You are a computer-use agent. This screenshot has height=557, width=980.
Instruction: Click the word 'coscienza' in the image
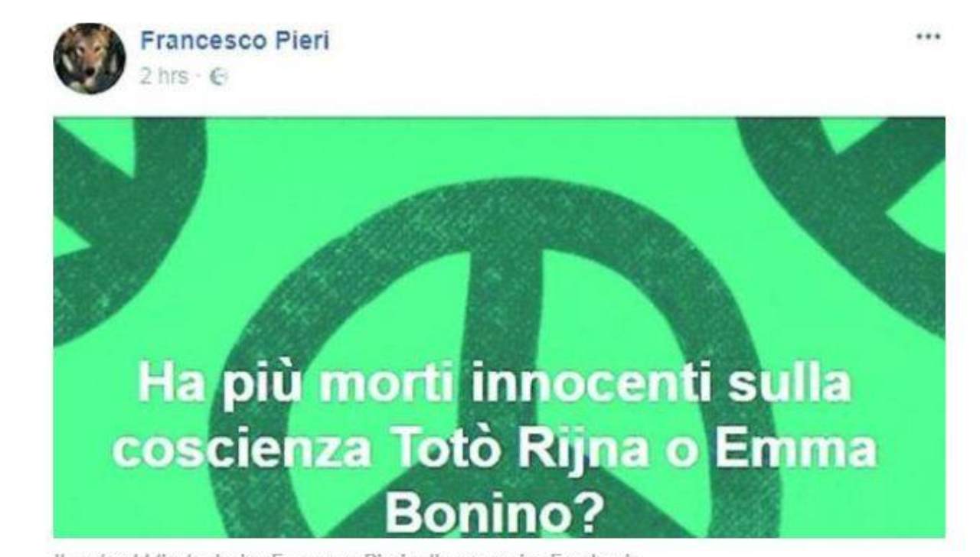pyautogui.click(x=230, y=451)
